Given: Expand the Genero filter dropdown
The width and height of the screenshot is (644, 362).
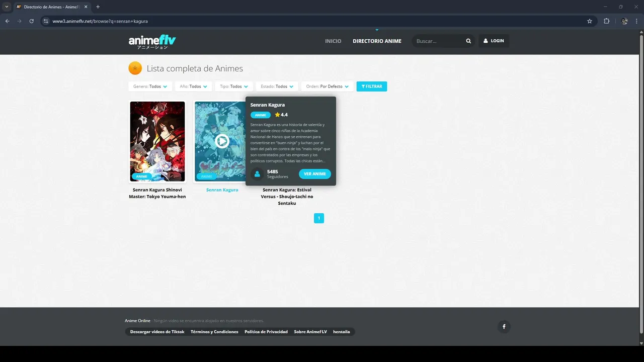Looking at the screenshot, I should pyautogui.click(x=150, y=86).
